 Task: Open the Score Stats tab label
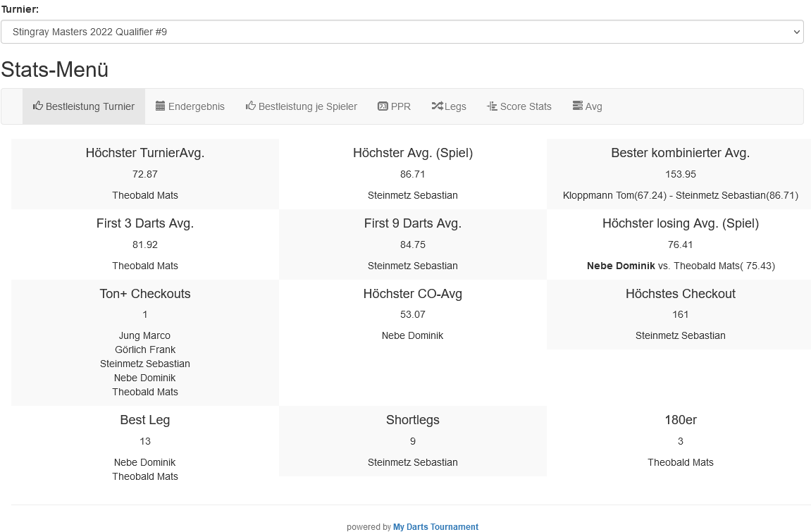tap(526, 106)
